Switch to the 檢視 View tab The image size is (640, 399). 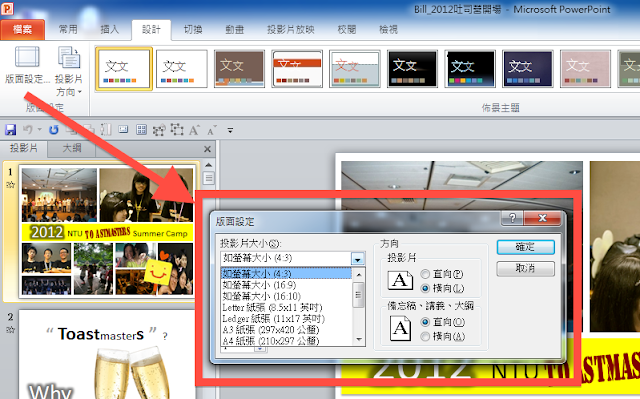click(388, 29)
